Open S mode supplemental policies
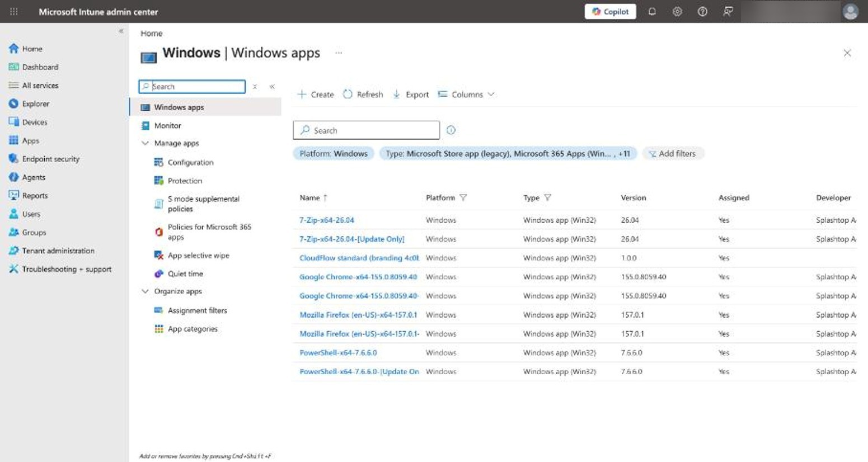The image size is (868, 462). tap(203, 204)
